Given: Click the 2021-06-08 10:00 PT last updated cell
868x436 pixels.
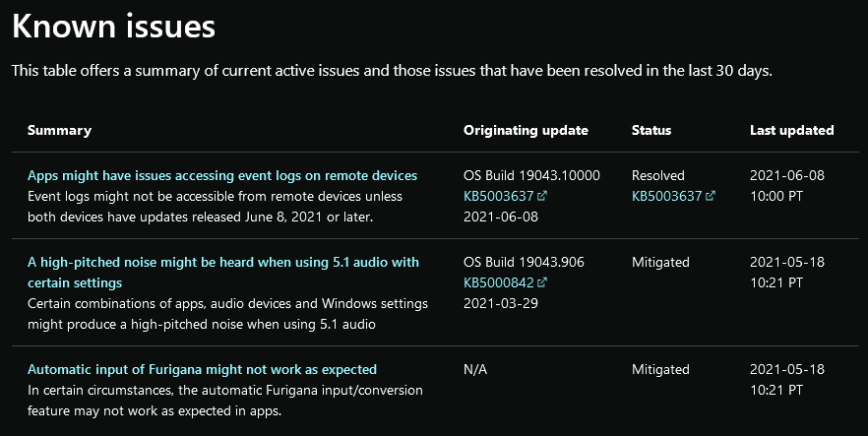Looking at the screenshot, I should [787, 185].
